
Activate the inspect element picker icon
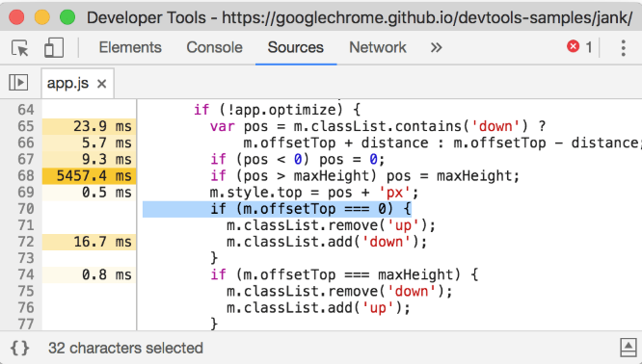click(19, 48)
